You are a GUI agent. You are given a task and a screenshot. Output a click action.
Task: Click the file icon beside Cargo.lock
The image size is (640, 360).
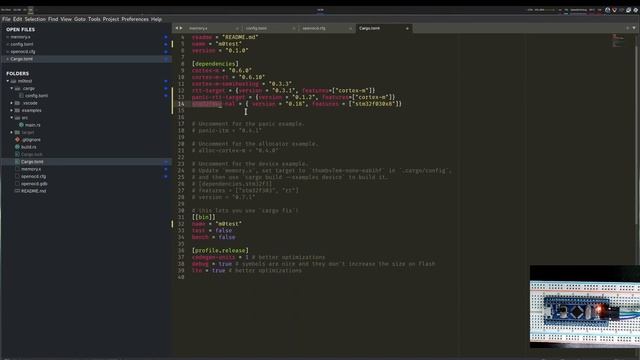click(x=17, y=154)
